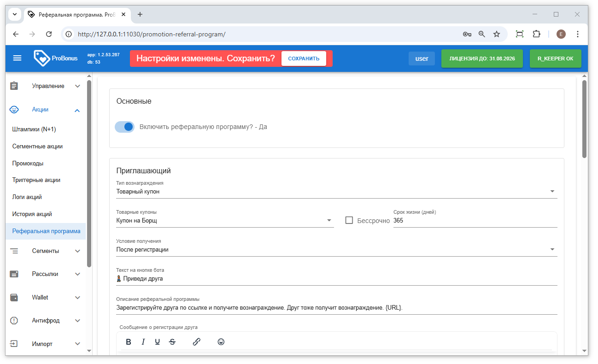The height and width of the screenshot is (364, 598).
Task: Click the ProBonus logo icon
Action: [x=41, y=59]
